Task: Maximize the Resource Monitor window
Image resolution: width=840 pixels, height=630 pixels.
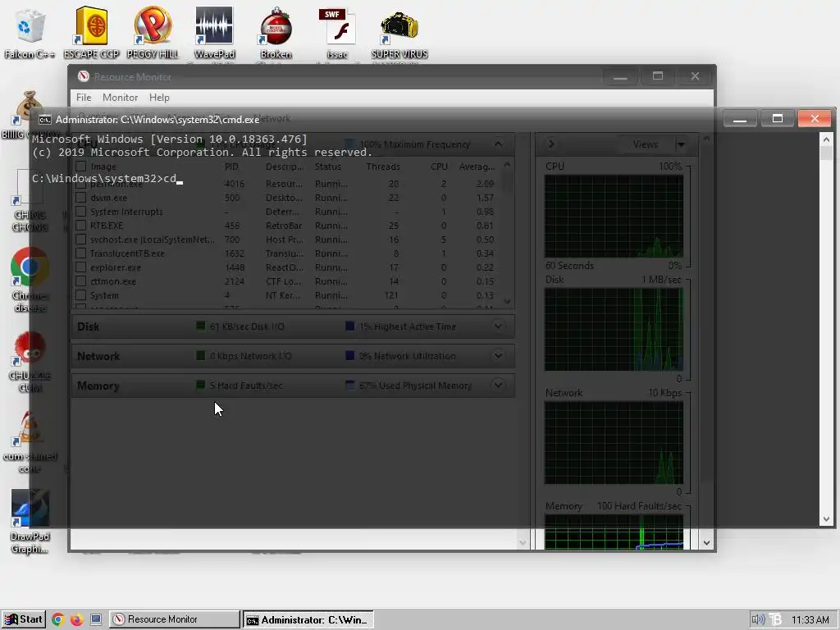Action: pos(657,76)
